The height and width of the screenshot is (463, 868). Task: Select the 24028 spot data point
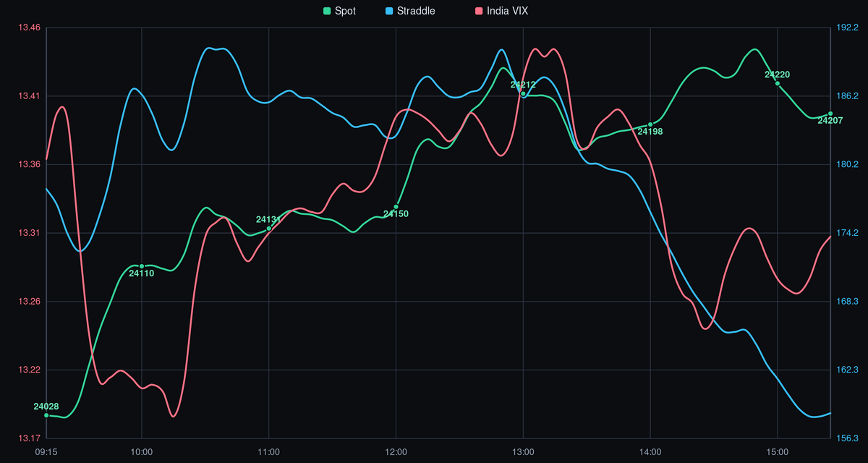(46, 415)
